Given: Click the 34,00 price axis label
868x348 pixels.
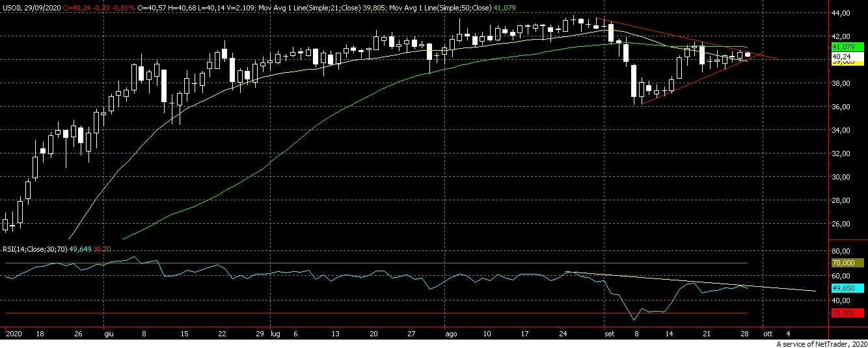Looking at the screenshot, I should 841,130.
